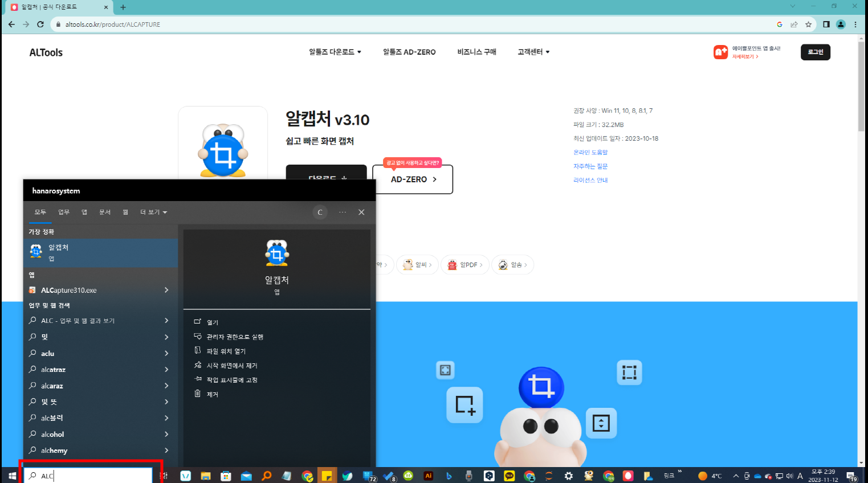Expand arrow next to aclu suggestion
Viewport: 868px width, 483px height.
coord(166,353)
